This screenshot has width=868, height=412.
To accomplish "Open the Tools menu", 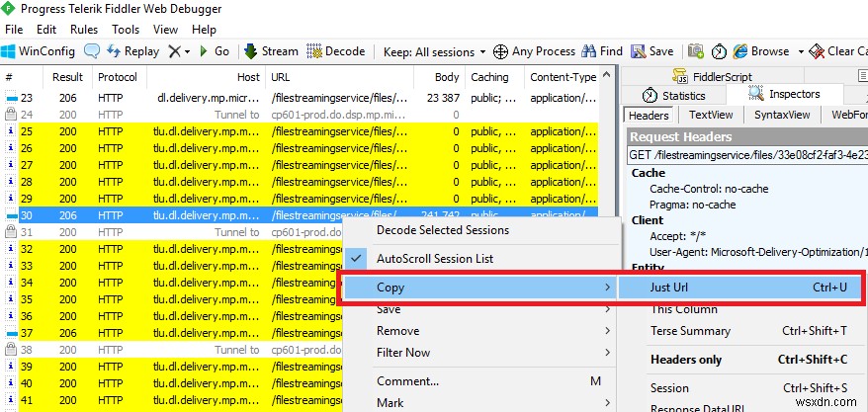I will tap(126, 30).
